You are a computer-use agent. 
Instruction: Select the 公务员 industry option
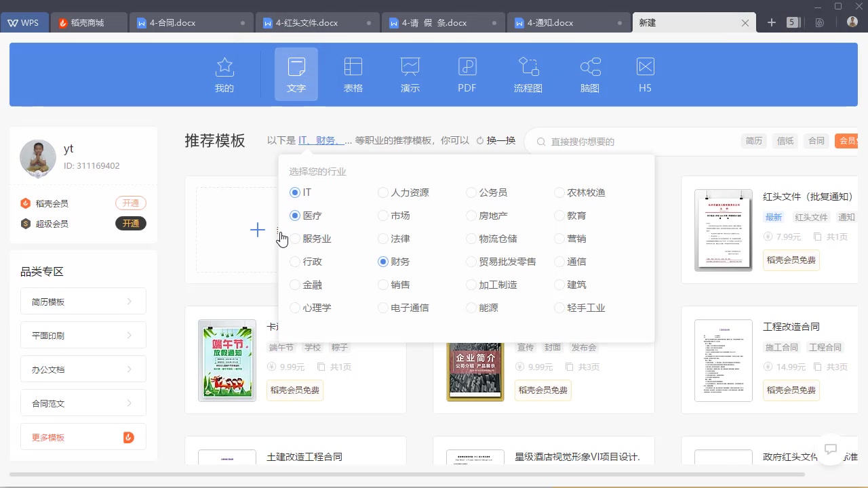point(471,192)
